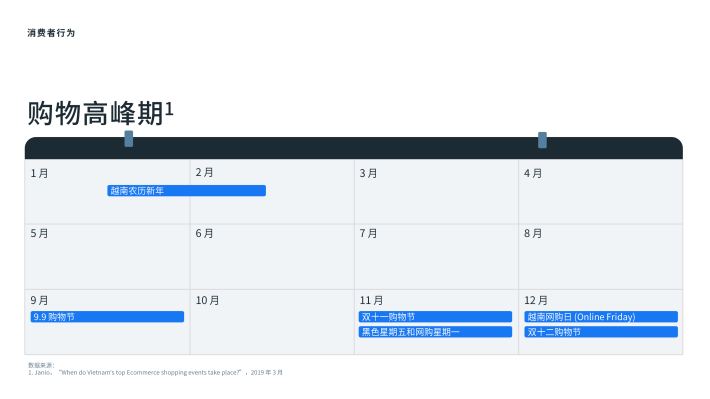Click the 4月 calendar cell
The height and width of the screenshot is (399, 710).
point(600,192)
